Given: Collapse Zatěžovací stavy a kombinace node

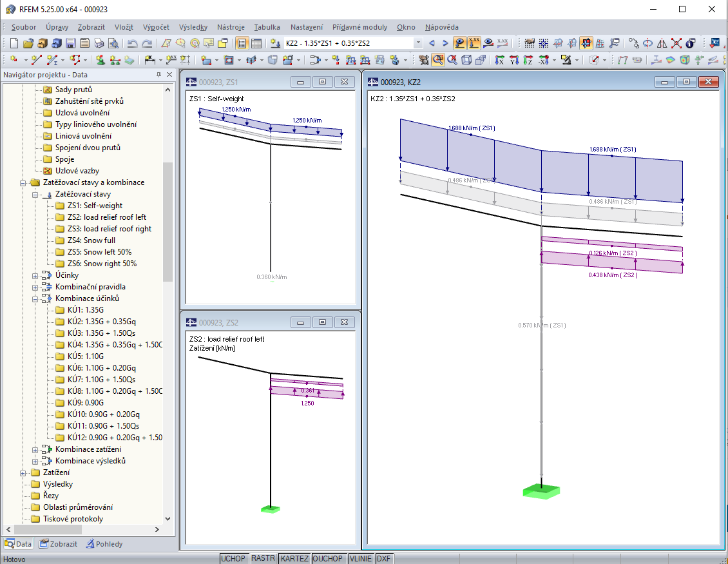Looking at the screenshot, I should (x=23, y=183).
